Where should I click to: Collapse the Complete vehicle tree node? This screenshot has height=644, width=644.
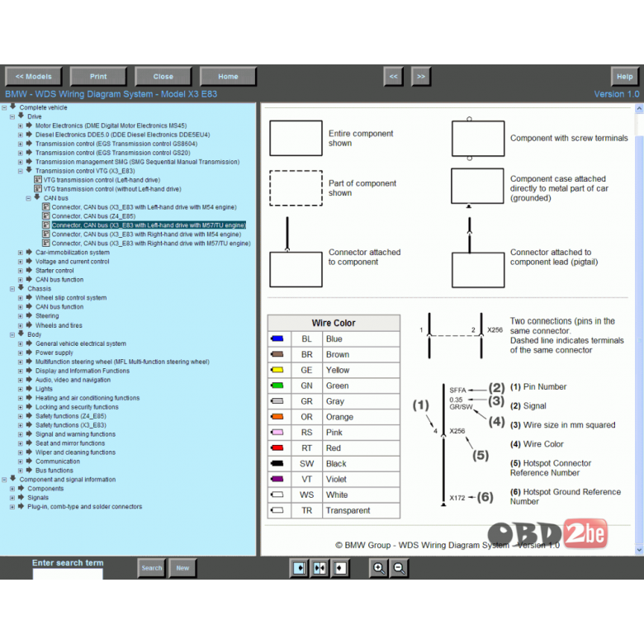[x=4, y=107]
